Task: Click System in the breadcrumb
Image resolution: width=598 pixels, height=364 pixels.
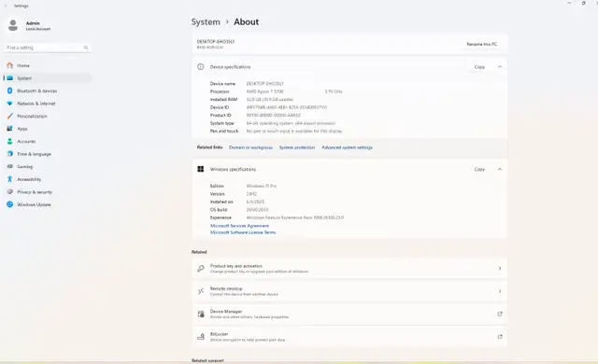Action: [206, 22]
